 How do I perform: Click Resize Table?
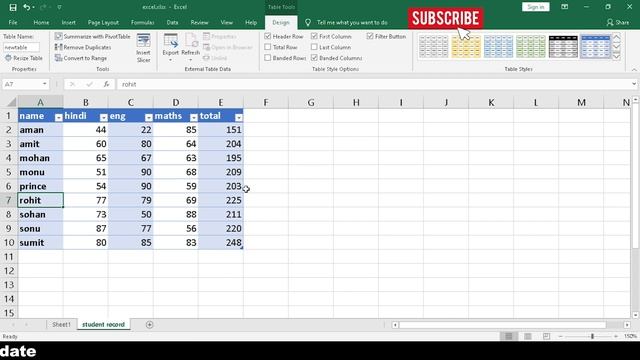[x=24, y=58]
